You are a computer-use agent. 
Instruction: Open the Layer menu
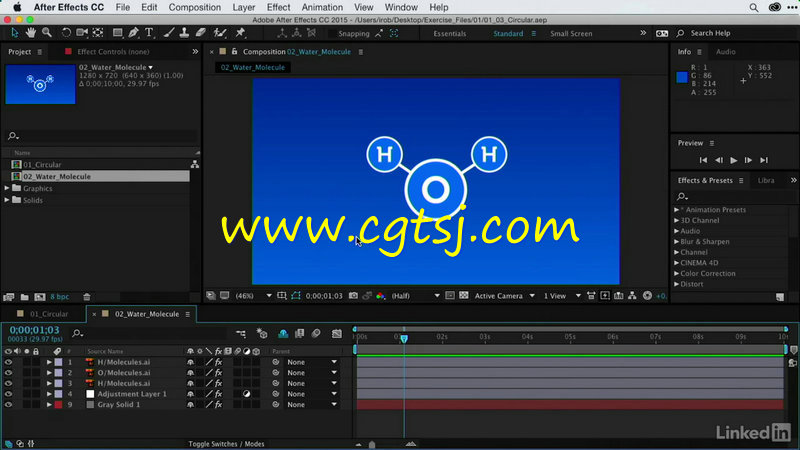pos(243,7)
